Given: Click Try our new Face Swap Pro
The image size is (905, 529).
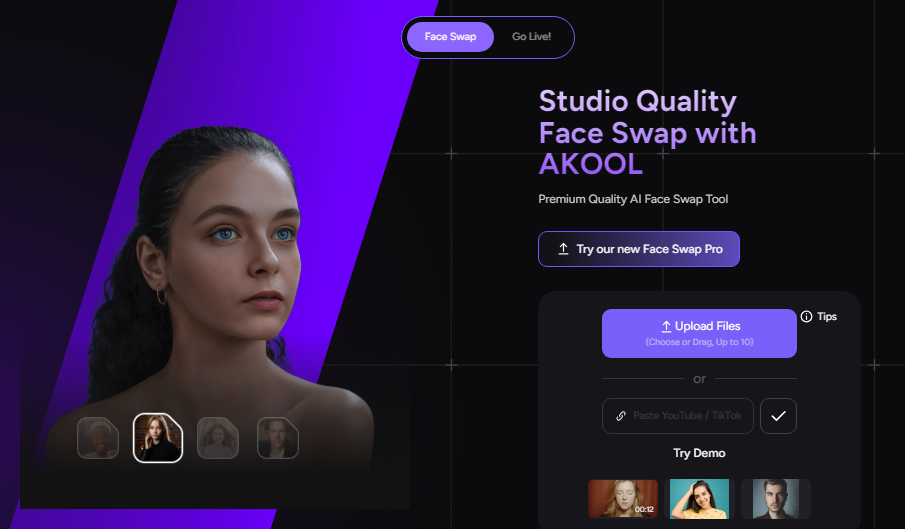Looking at the screenshot, I should (639, 249).
